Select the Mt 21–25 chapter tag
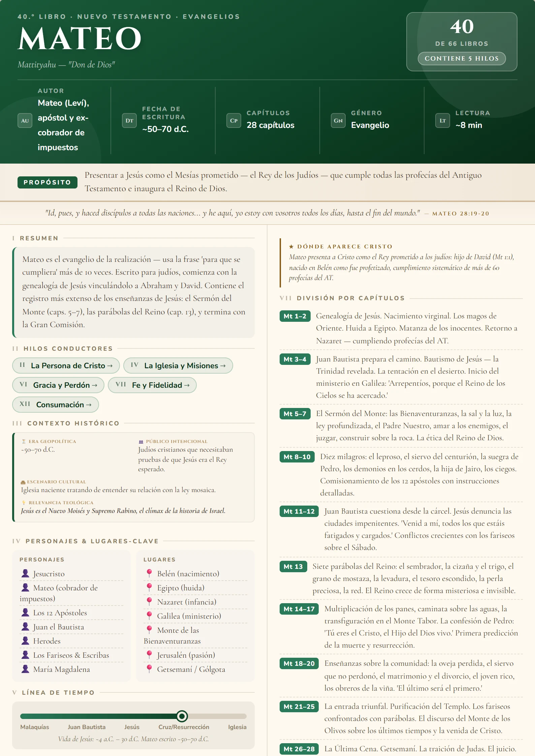535x756 pixels. click(299, 707)
